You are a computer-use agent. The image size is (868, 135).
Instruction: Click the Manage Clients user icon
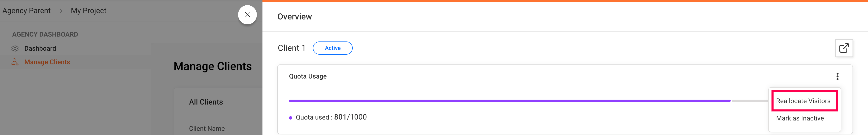(15, 62)
